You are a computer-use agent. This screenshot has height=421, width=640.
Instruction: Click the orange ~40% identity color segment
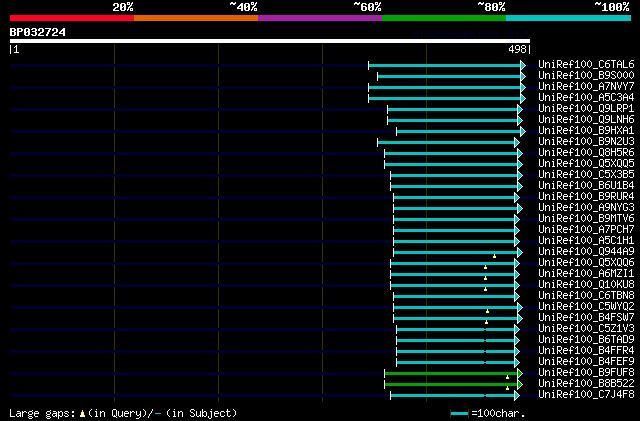point(196,18)
